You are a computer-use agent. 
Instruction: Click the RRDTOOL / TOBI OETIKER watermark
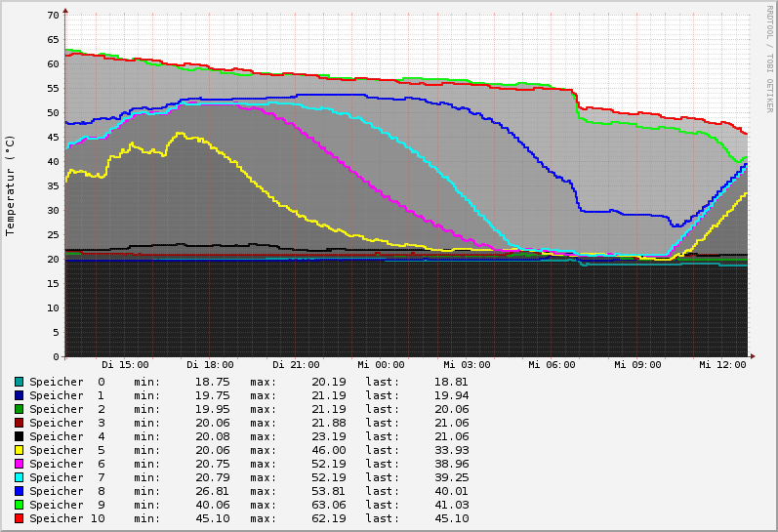[768, 59]
